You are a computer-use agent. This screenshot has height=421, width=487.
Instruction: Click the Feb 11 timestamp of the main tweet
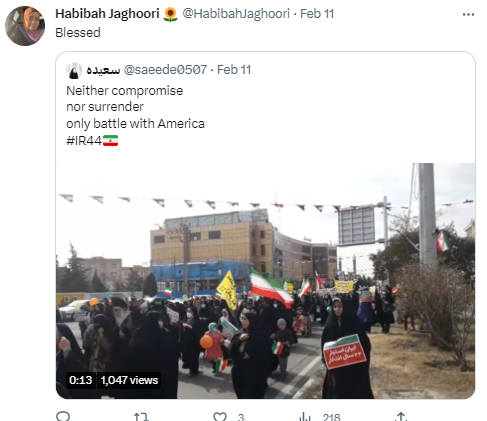click(317, 14)
